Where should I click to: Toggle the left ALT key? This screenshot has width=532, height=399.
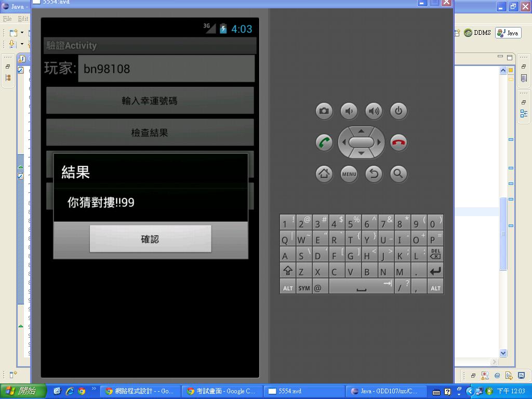[x=287, y=287]
